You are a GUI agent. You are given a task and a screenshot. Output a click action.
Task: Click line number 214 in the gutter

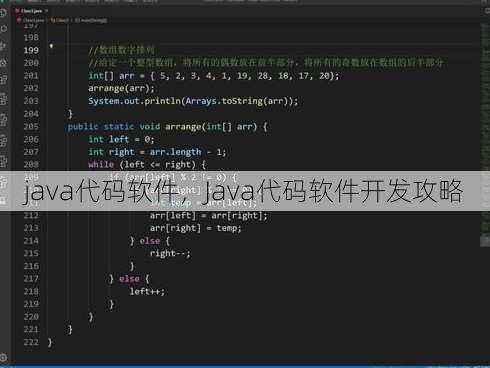(31, 241)
